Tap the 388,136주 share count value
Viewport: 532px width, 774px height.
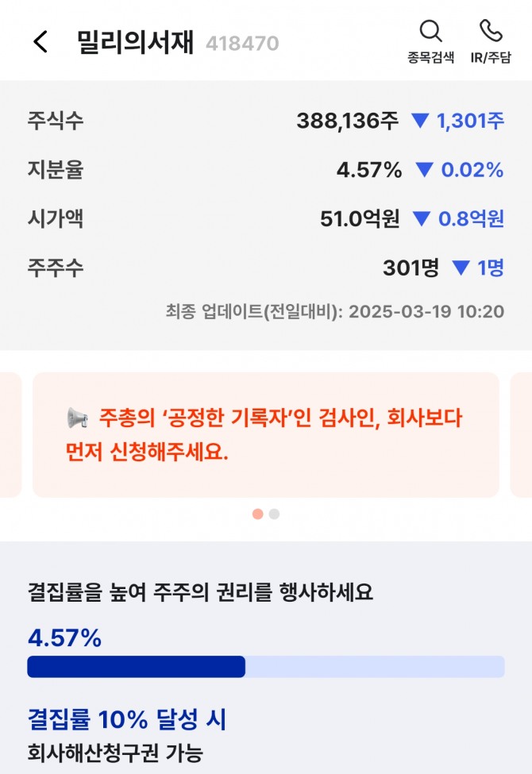347,121
